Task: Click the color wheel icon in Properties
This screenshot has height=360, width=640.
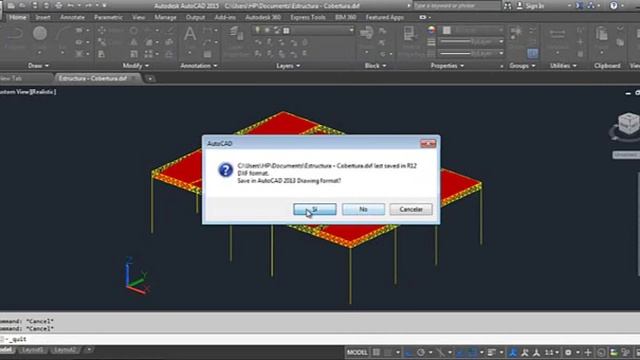Action: 431,30
